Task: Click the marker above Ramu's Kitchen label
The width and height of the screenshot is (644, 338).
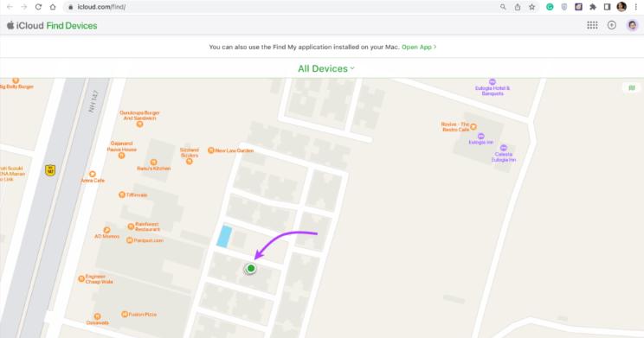Action: 153,163
